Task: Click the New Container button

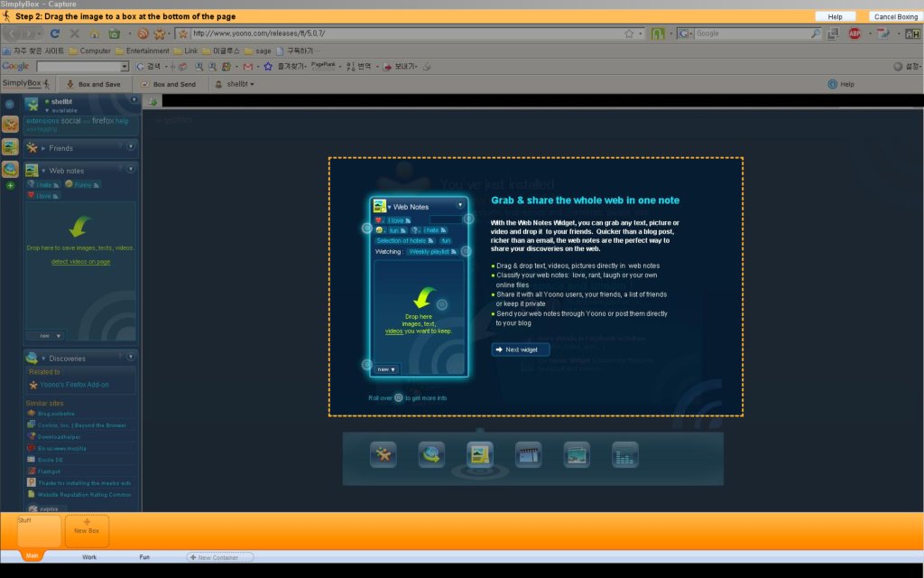Action: (220, 557)
